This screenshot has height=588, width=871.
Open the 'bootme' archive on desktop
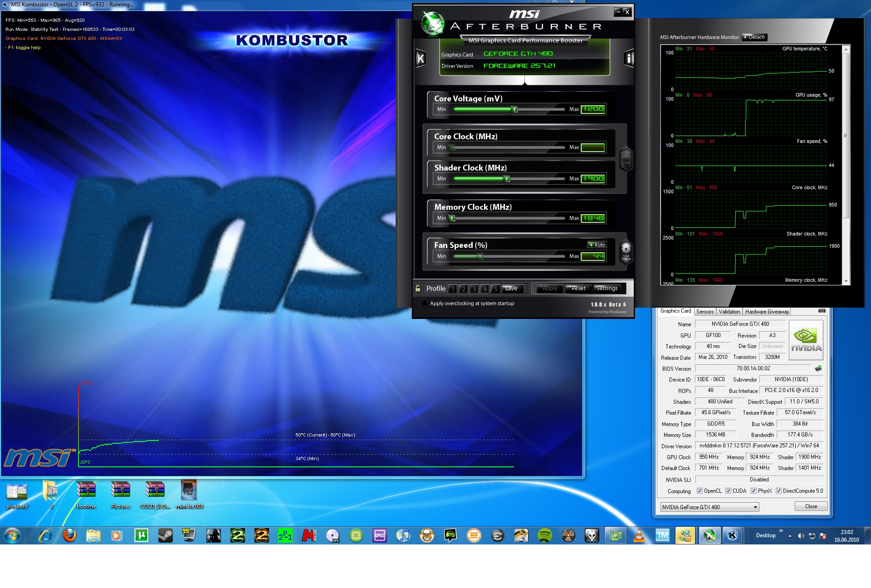coord(86,495)
